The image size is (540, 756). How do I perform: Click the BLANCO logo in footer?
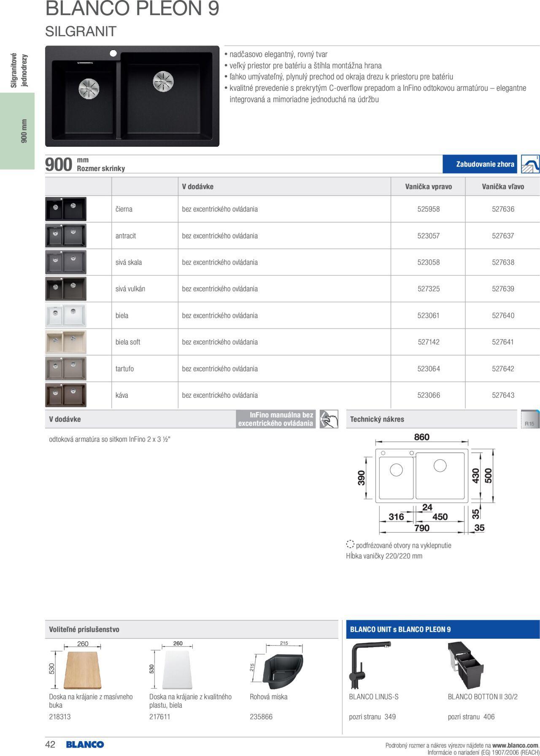85,745
